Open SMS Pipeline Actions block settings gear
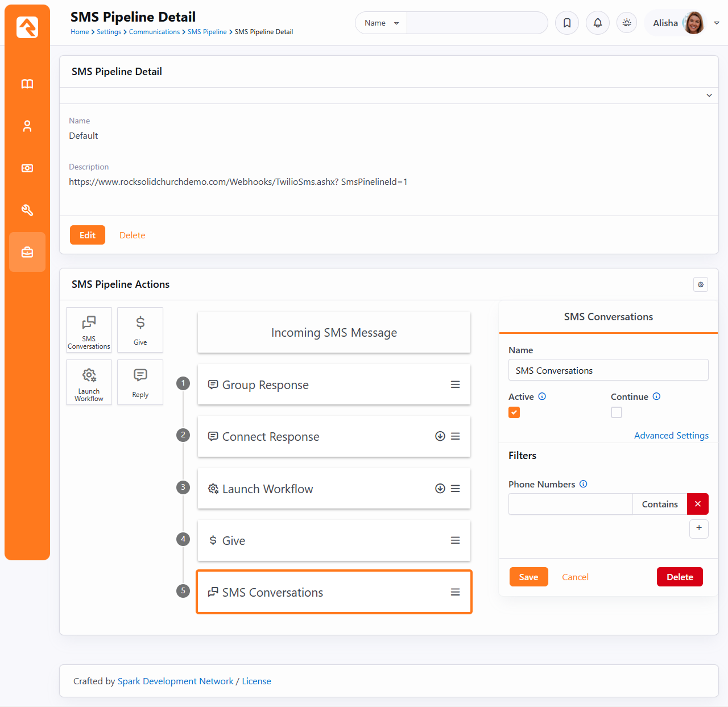 701,284
